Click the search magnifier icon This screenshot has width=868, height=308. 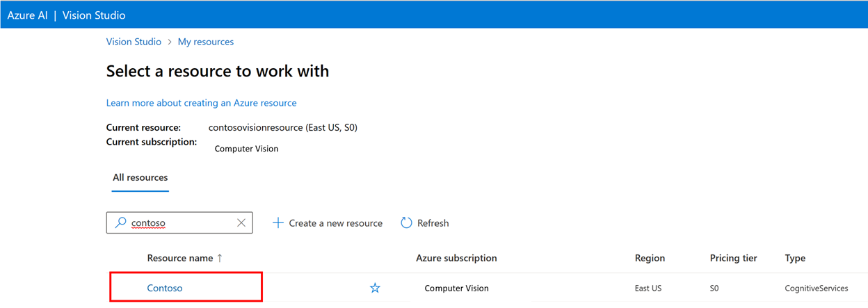pyautogui.click(x=120, y=222)
